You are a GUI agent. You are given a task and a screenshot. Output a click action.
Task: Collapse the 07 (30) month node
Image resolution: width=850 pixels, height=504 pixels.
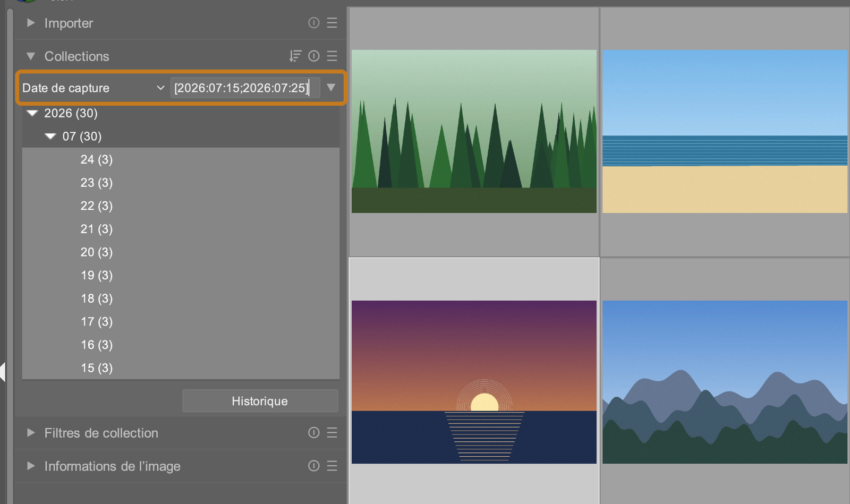[50, 136]
